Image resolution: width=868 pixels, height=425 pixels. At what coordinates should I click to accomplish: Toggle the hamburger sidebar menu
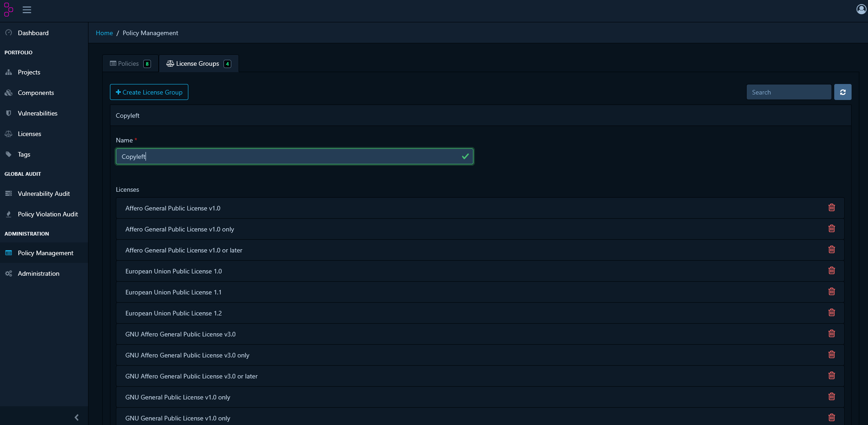(x=27, y=10)
